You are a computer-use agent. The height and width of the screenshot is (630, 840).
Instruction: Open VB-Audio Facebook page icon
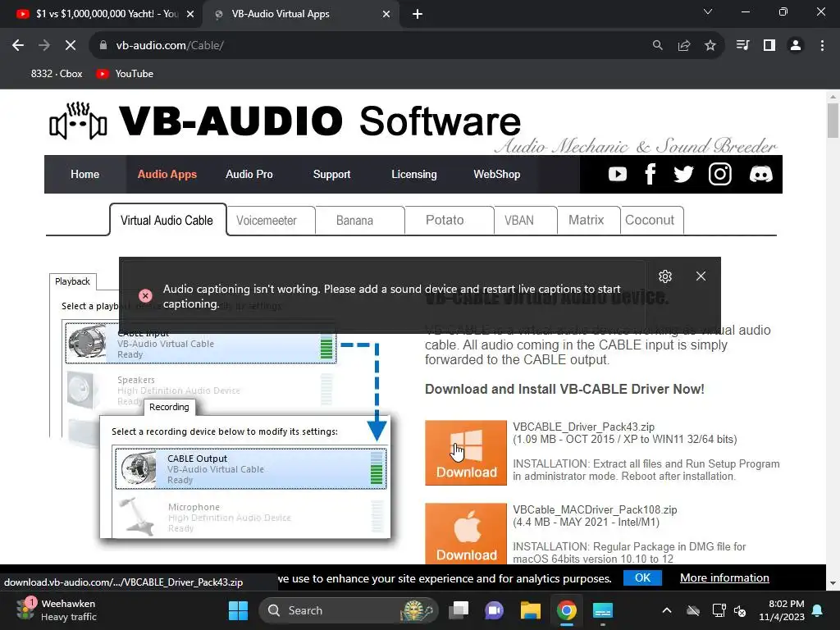tap(650, 174)
